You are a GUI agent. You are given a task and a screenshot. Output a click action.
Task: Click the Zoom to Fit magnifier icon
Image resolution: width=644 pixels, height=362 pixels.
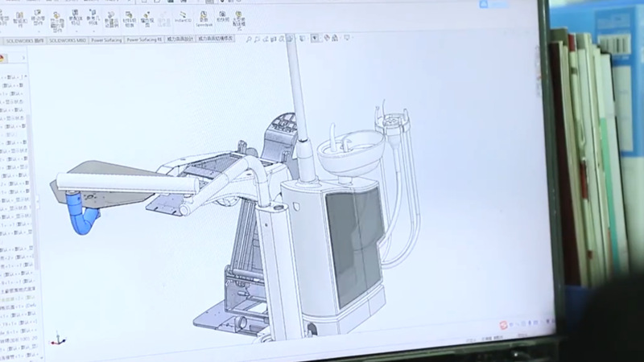(250, 39)
